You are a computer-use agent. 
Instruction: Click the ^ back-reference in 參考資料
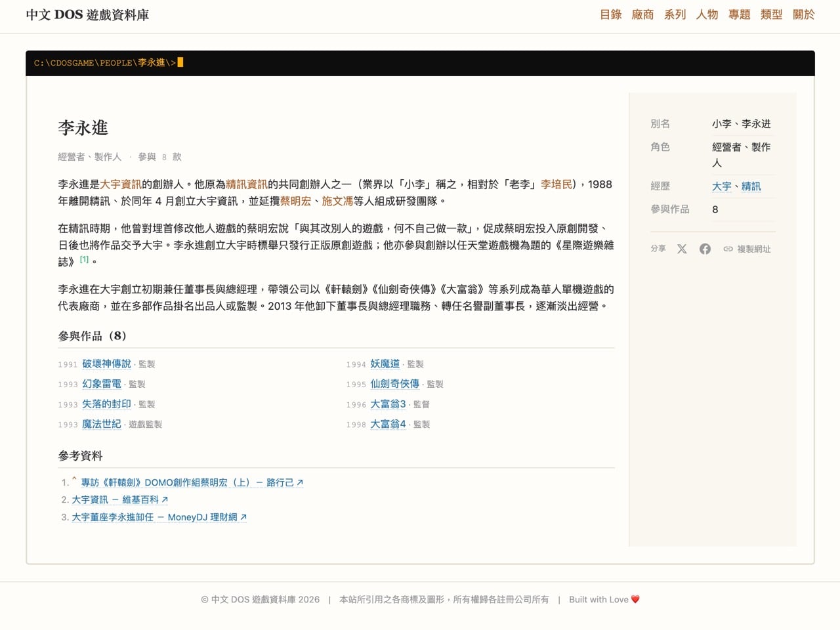74,480
